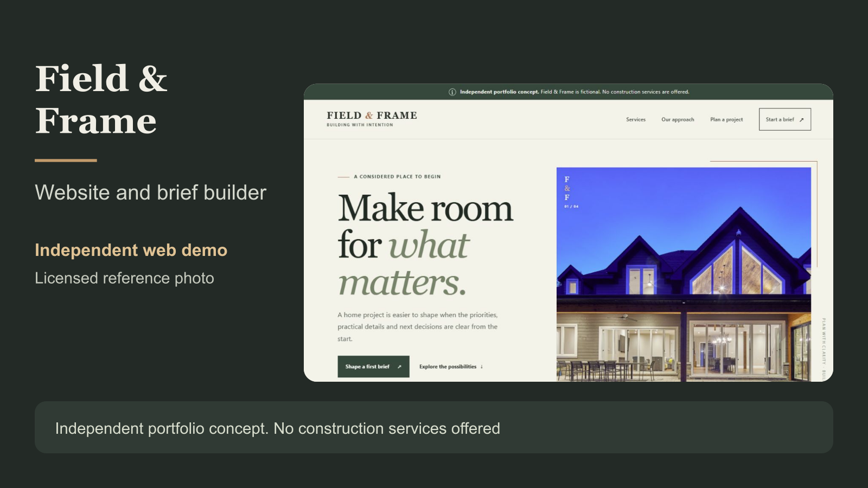The height and width of the screenshot is (488, 868).
Task: Click the "A considered place to begin" eyebrow text
Action: click(x=397, y=177)
